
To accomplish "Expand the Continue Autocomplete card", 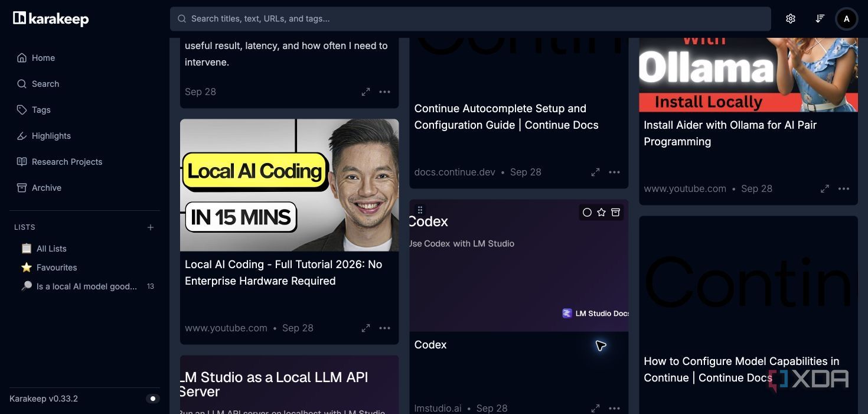I will [x=596, y=172].
